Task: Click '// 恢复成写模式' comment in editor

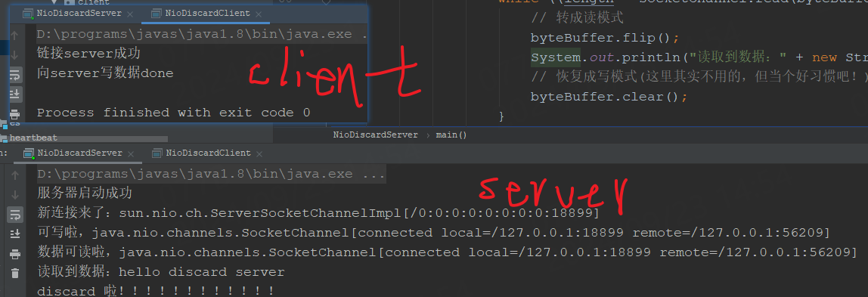Action: pos(699,77)
